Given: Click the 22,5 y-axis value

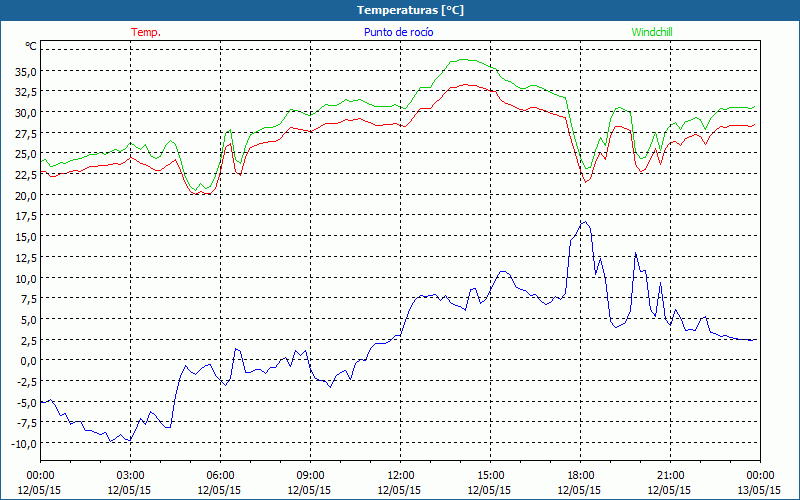Looking at the screenshot, I should pos(26,174).
